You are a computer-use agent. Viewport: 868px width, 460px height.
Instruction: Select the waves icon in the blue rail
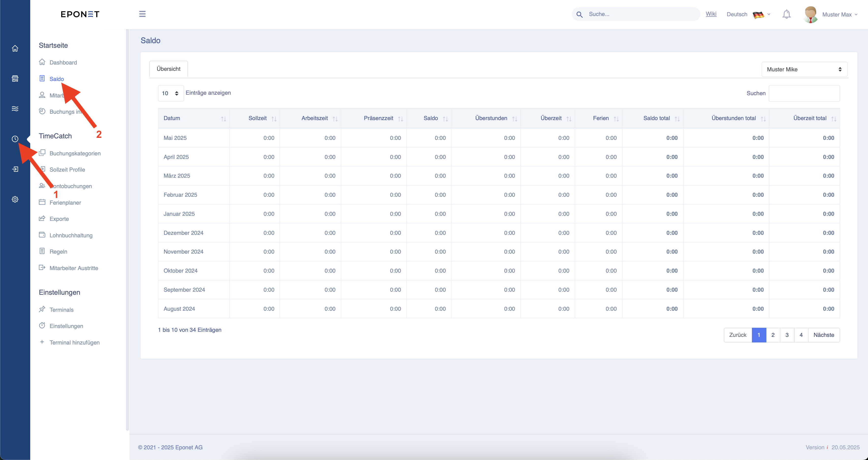click(15, 108)
